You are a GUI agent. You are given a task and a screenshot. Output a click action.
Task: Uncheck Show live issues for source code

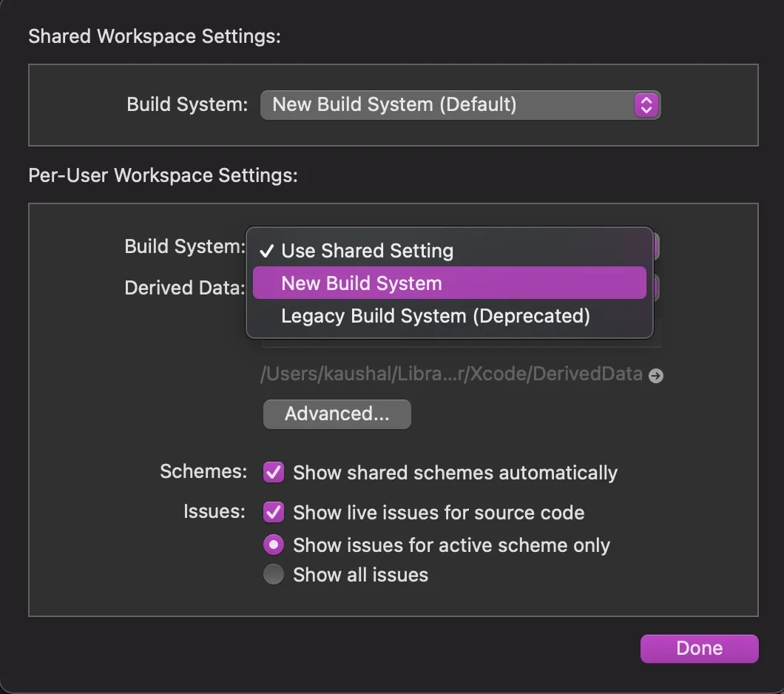(274, 512)
